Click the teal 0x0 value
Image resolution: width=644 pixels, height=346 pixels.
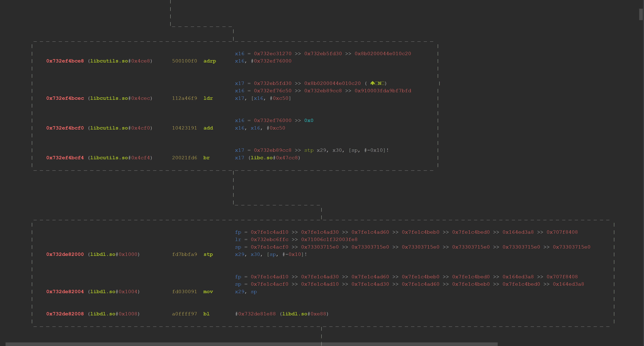(309, 121)
